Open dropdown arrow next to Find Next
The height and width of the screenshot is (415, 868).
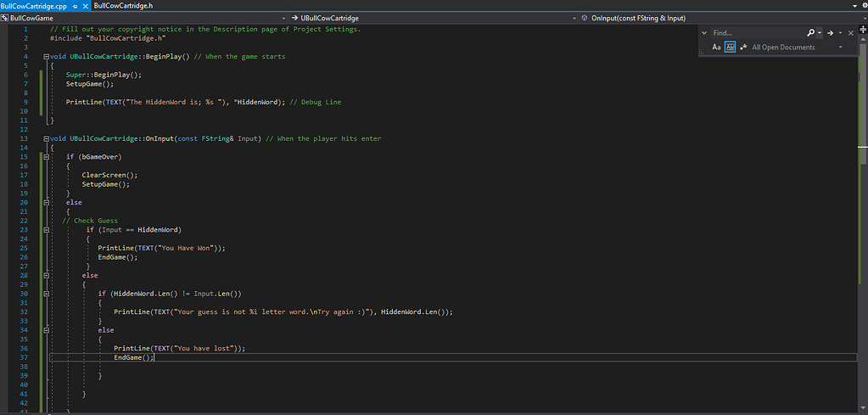coord(840,33)
